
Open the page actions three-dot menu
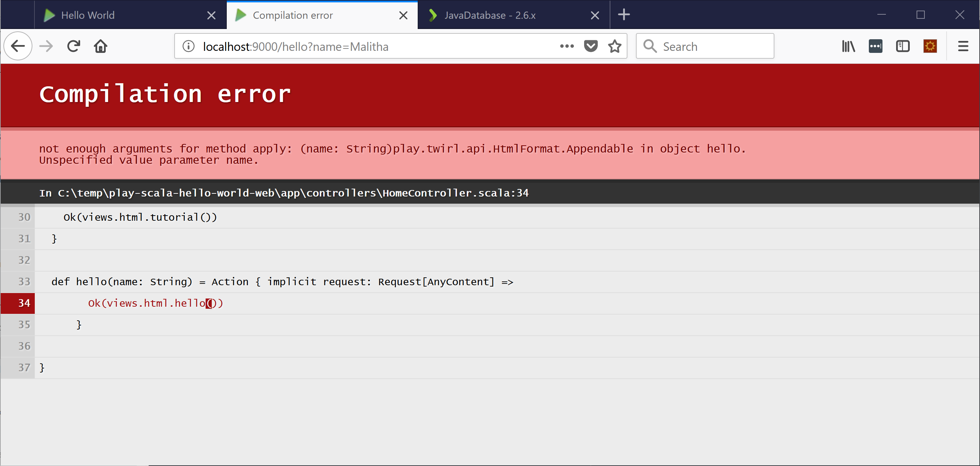click(567, 46)
